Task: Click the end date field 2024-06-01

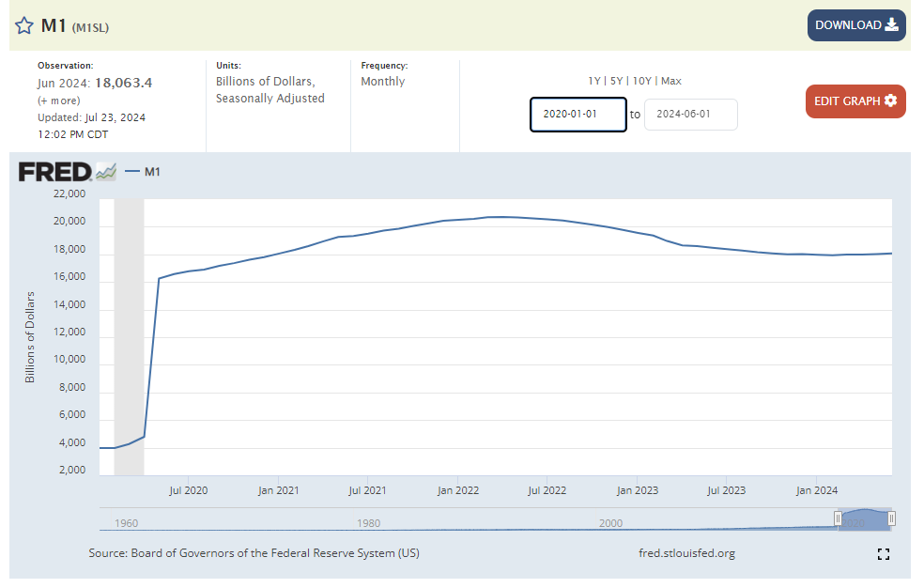Action: click(690, 115)
